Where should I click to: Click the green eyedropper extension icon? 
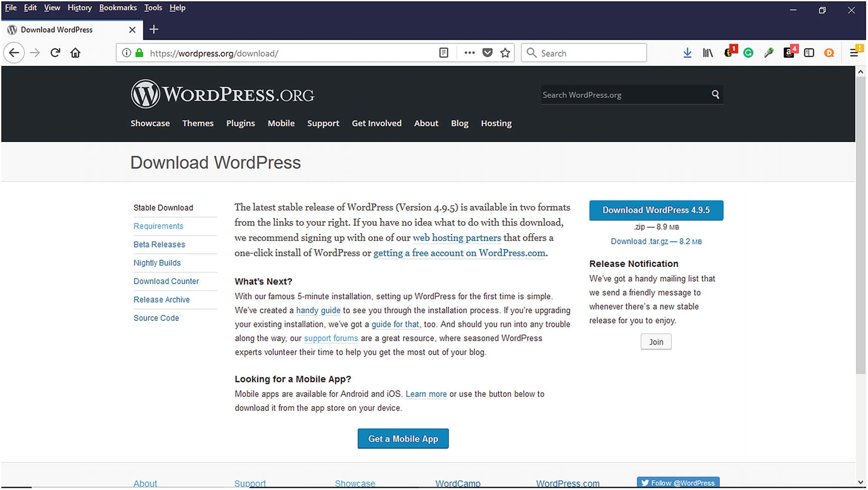click(768, 53)
